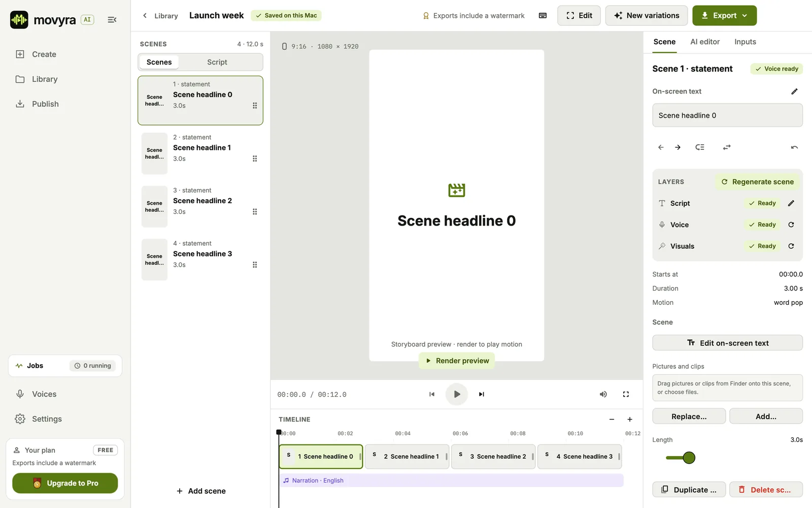Viewport: 812px width, 508px height.
Task: Select the Scene headline 3 thumbnail in the scenes list
Action: (154, 260)
